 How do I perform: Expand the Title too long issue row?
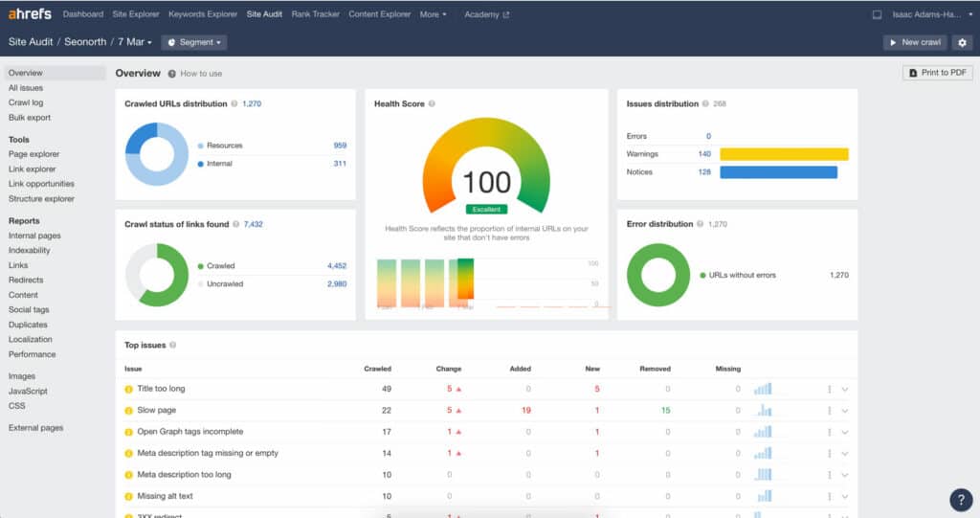[x=845, y=389]
